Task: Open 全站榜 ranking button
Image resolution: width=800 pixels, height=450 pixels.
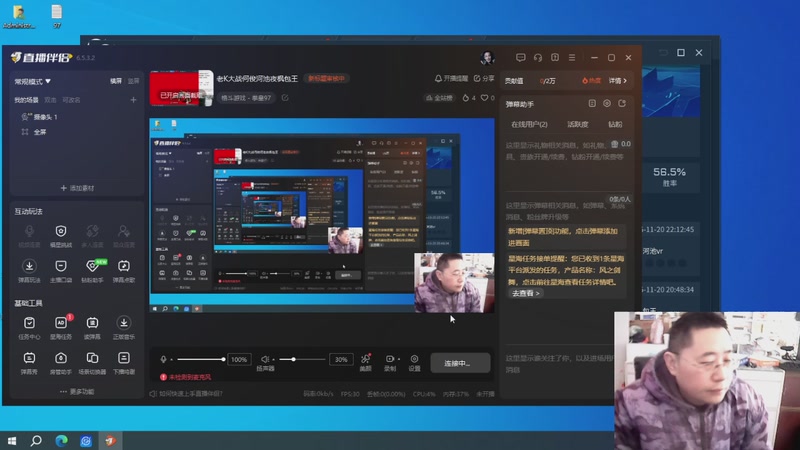Action: [439, 97]
